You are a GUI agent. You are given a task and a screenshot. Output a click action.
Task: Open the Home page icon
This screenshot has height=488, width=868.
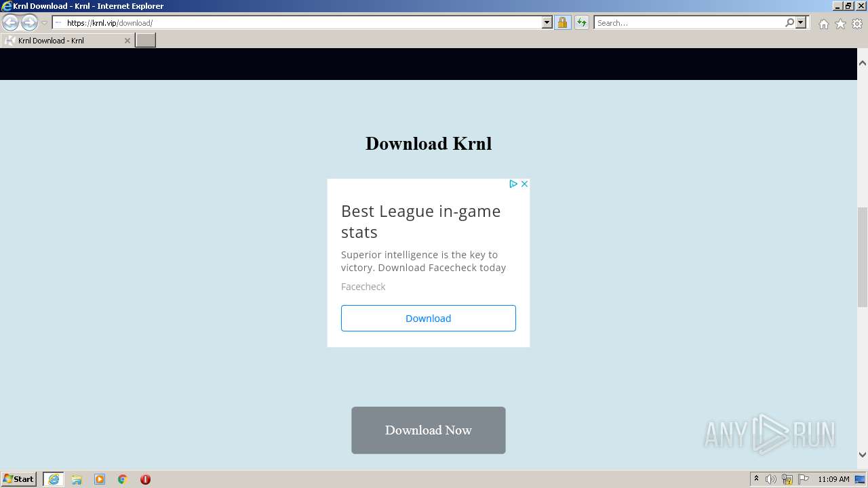[x=823, y=24]
